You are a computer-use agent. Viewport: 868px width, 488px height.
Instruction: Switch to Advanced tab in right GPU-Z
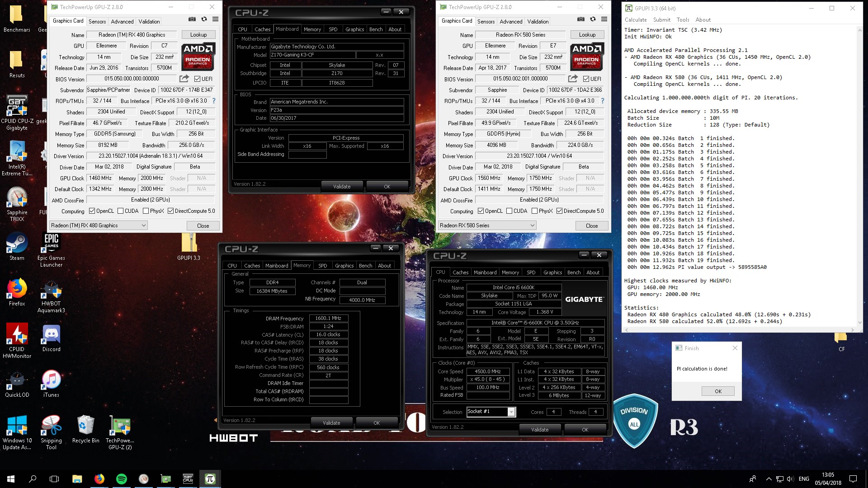511,21
